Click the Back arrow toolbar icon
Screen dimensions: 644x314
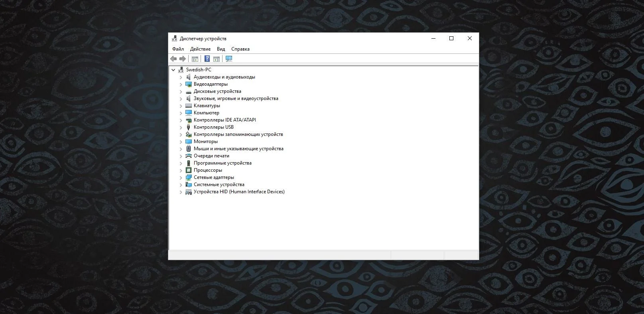pos(173,59)
